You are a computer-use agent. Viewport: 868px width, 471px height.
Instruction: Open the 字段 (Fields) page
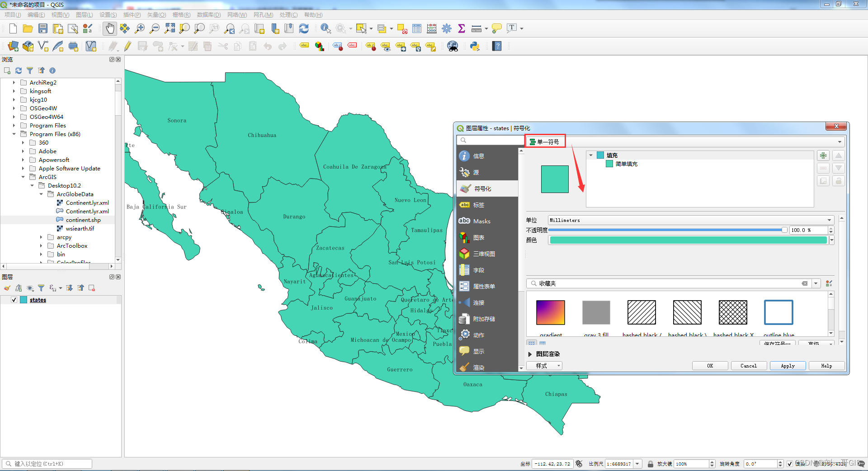(487, 270)
